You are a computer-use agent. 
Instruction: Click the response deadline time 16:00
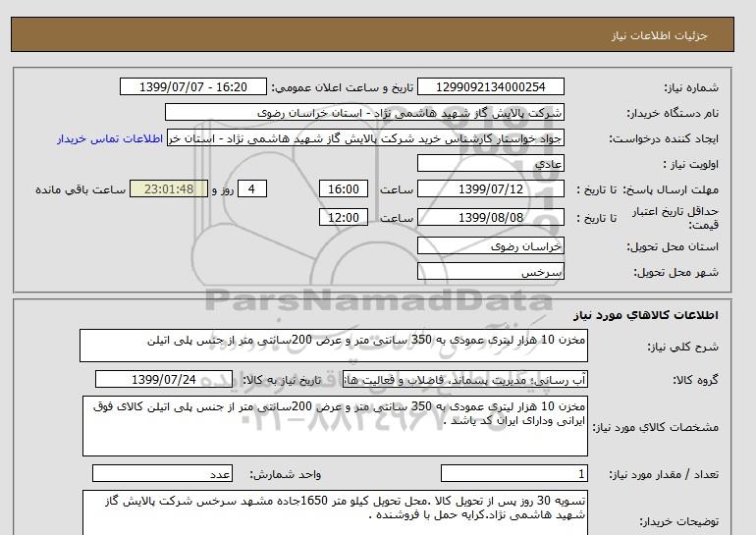pos(344,189)
